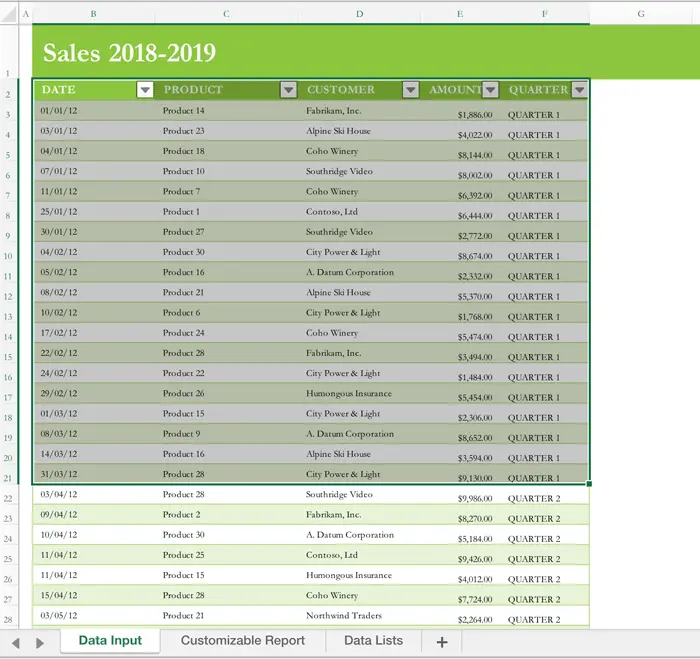Click date cell 01/03/12

[58, 413]
